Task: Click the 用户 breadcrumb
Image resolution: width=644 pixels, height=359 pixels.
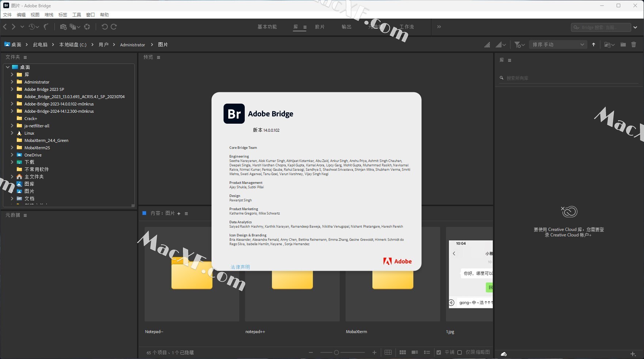Action: point(104,45)
